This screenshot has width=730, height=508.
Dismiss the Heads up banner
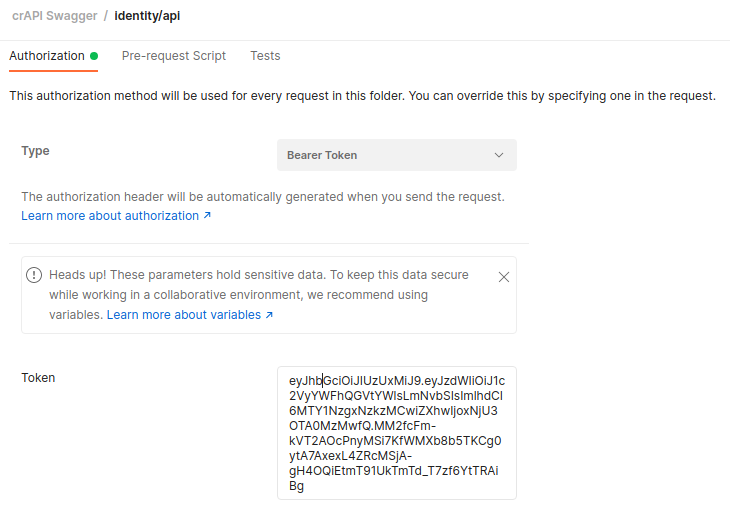504,277
